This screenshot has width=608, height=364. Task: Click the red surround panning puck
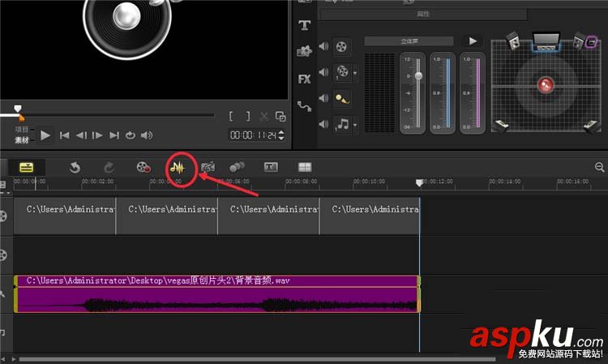point(546,85)
